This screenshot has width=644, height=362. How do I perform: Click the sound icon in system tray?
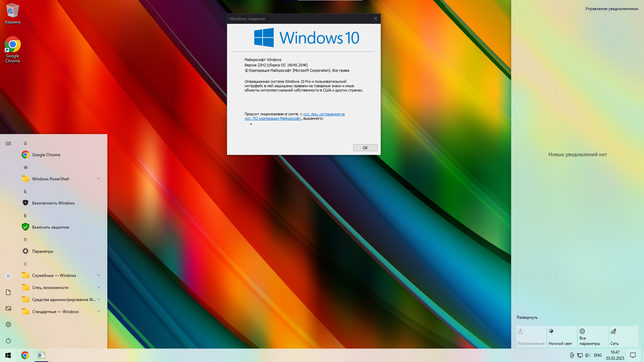[x=588, y=355]
